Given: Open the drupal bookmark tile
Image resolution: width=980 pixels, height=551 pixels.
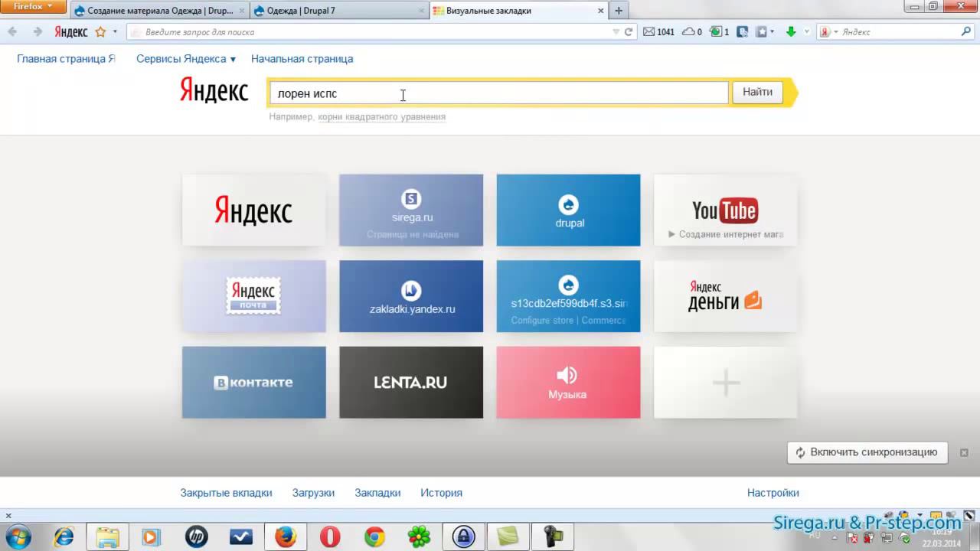Looking at the screenshot, I should pos(568,210).
